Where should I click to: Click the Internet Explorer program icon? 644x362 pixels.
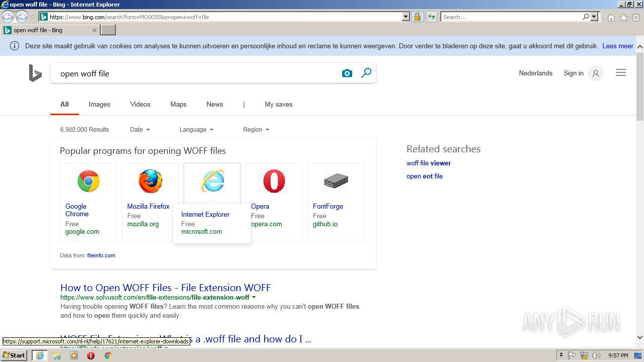(212, 181)
